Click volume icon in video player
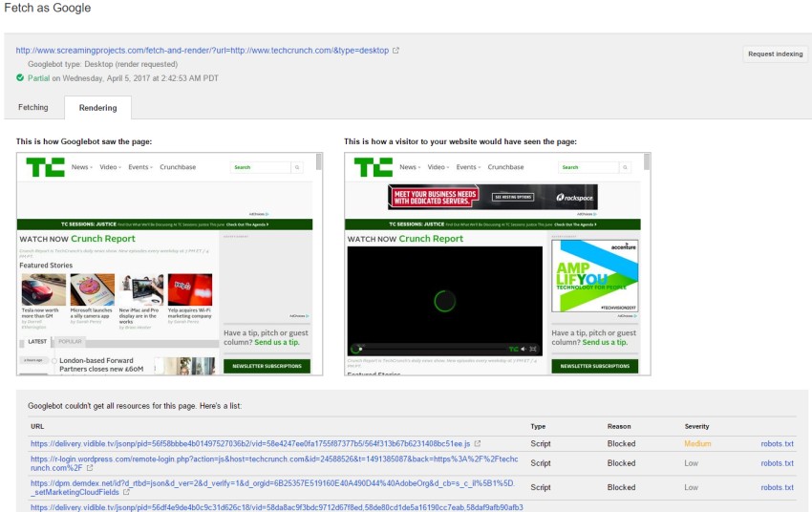This screenshot has height=512, width=812. (x=524, y=349)
